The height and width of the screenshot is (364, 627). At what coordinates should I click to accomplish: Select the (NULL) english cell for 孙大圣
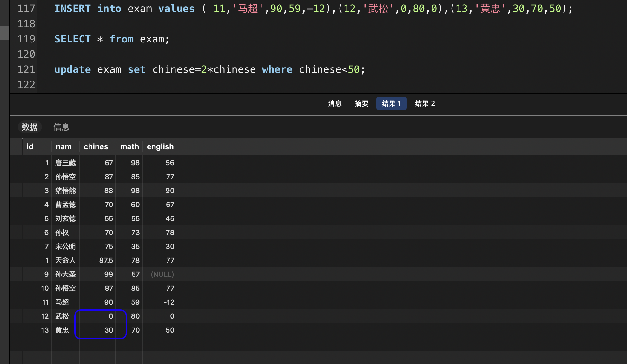click(x=162, y=274)
